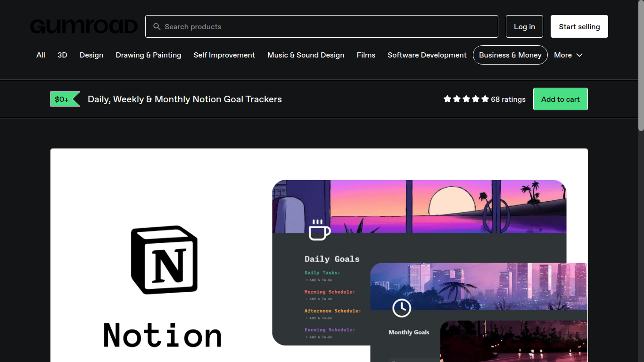Open the Gumroad logo homepage link
Viewport: 644px width, 362px height.
[x=84, y=26]
